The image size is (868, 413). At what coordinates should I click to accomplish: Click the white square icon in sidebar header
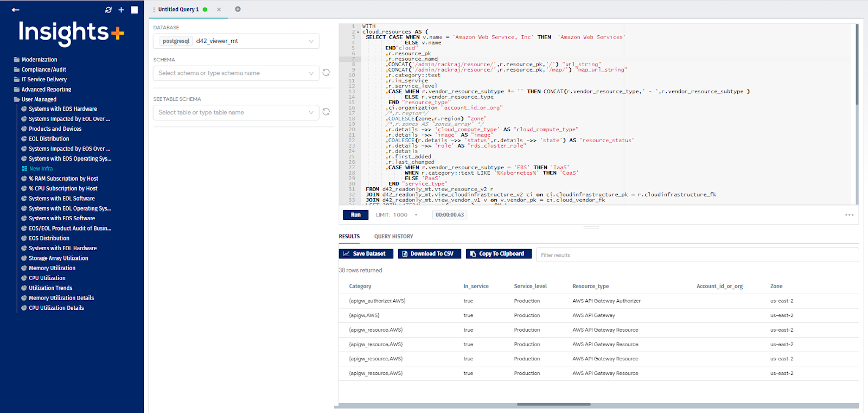[135, 10]
